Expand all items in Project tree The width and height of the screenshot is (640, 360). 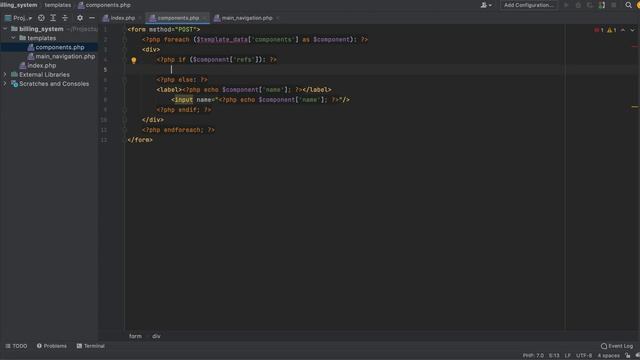[x=53, y=18]
